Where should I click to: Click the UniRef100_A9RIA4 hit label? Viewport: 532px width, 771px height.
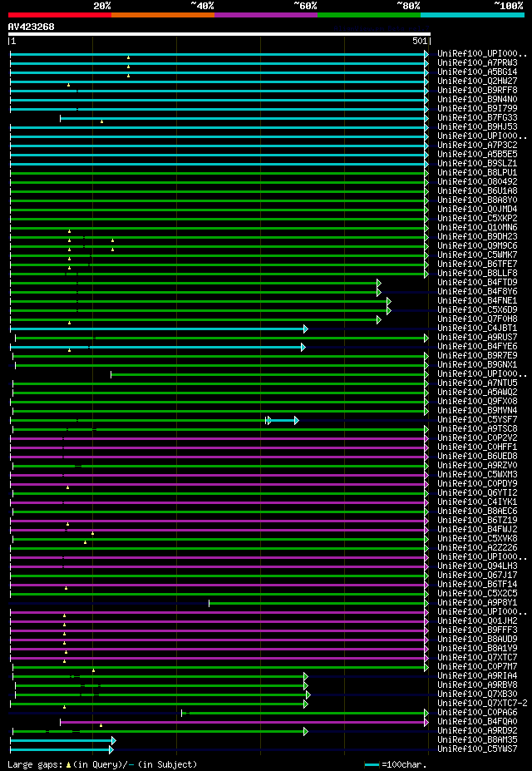pyautogui.click(x=477, y=676)
